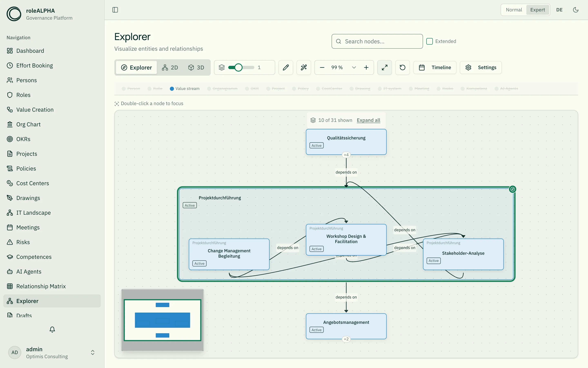Open the Timeline button

[x=435, y=67]
